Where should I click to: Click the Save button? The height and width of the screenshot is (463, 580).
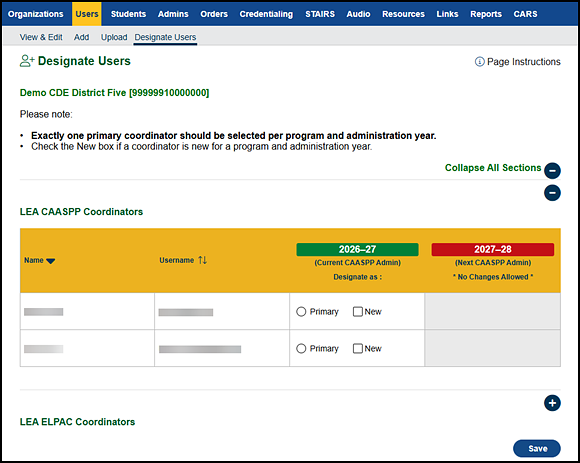coord(537,448)
